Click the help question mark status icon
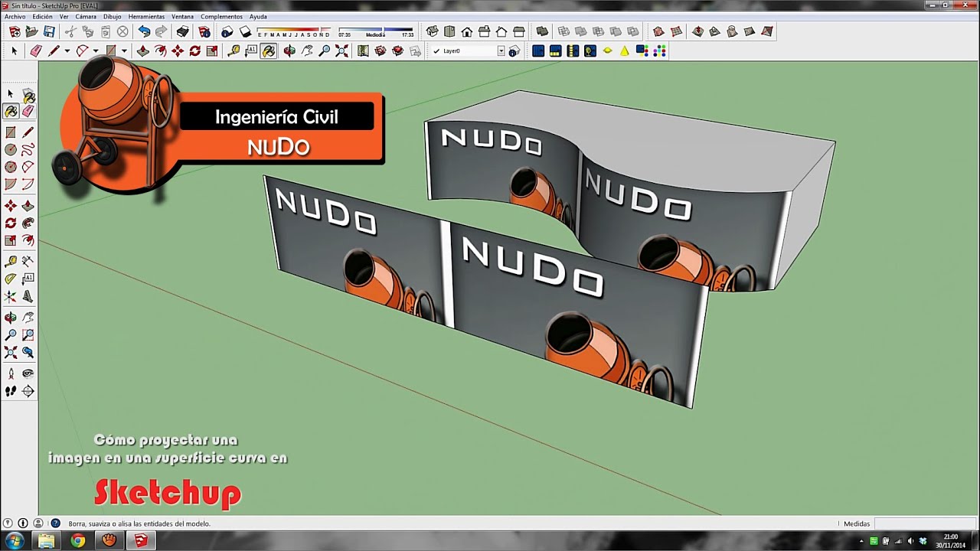Screen dimensions: 980x551 (x=55, y=523)
